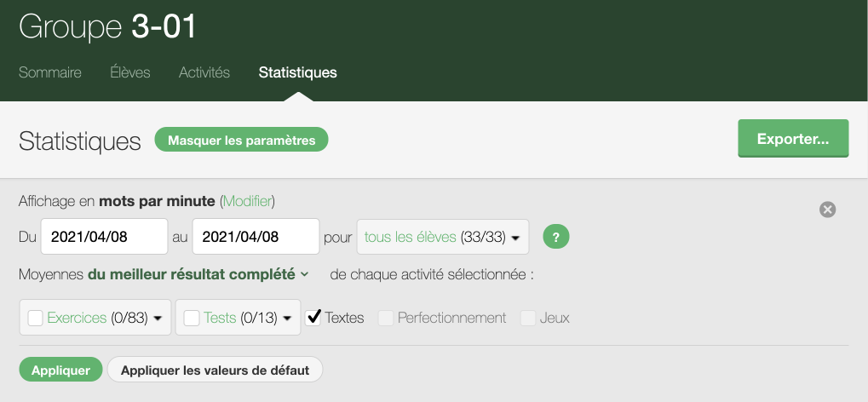Toggle the Tests checkbox

[x=192, y=318]
